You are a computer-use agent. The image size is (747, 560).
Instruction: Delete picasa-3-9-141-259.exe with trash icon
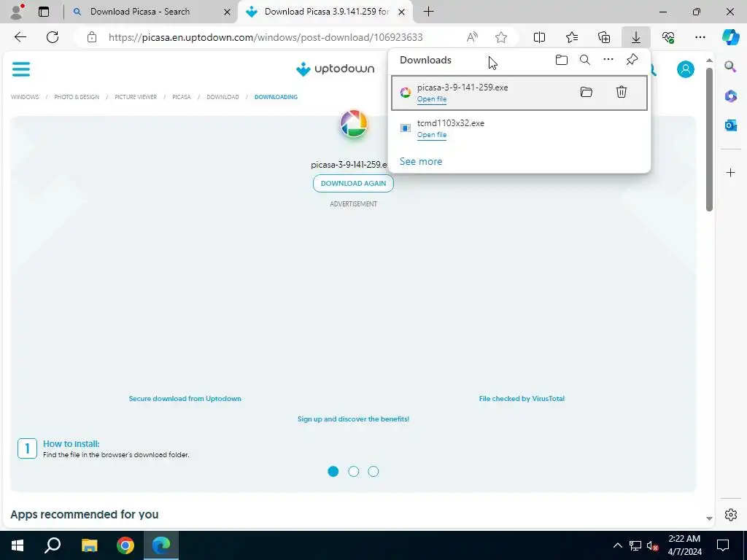click(x=622, y=92)
